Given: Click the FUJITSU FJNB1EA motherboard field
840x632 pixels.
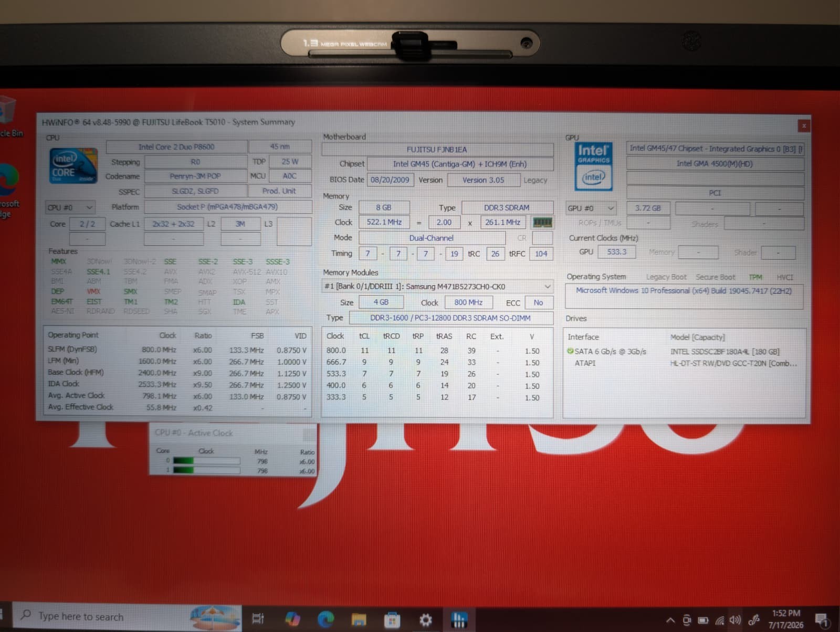Looking at the screenshot, I should pos(437,150).
